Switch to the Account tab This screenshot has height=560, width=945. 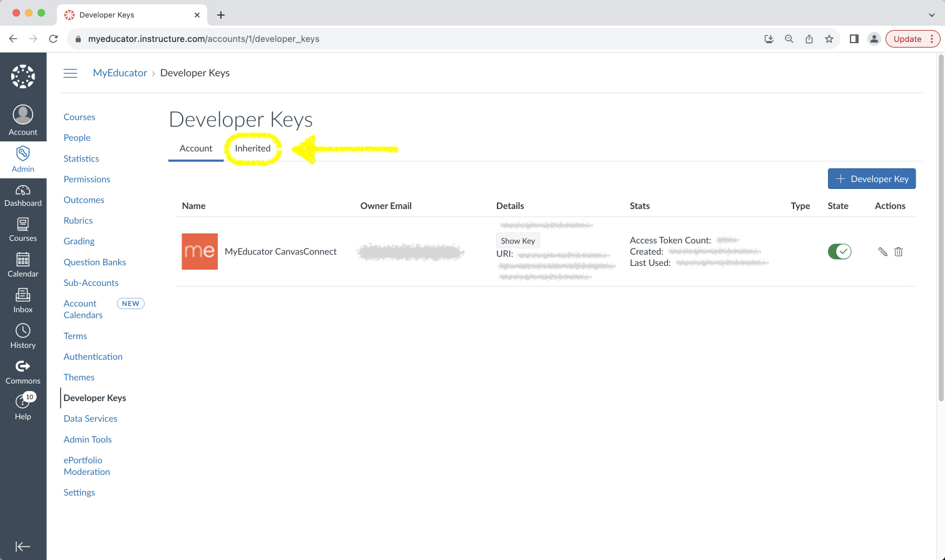coord(196,149)
